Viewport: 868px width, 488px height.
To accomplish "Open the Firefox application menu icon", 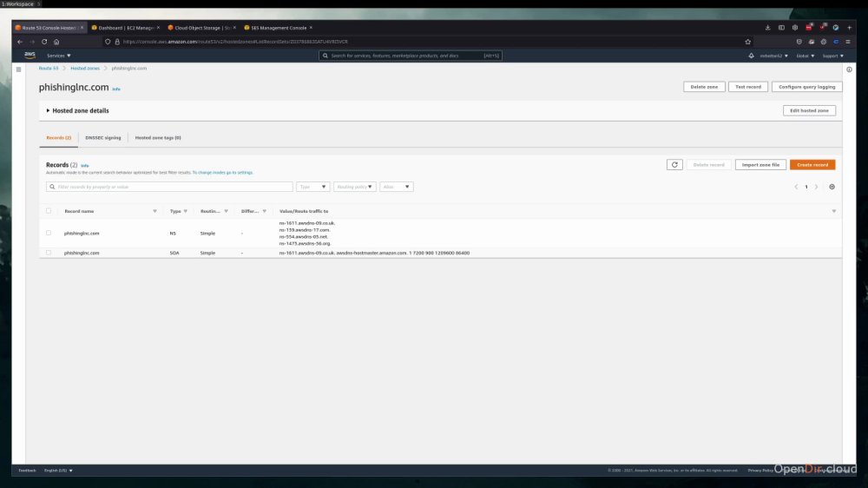I will pos(848,42).
